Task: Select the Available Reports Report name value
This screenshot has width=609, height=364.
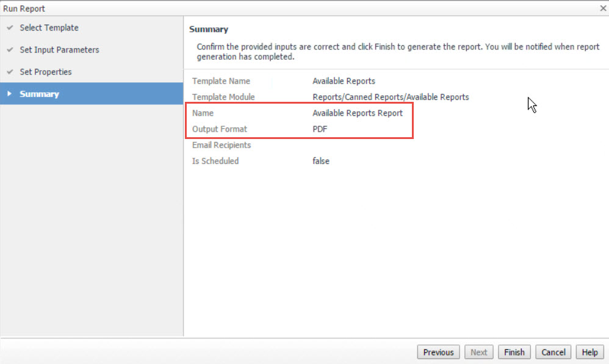Action: pos(357,113)
